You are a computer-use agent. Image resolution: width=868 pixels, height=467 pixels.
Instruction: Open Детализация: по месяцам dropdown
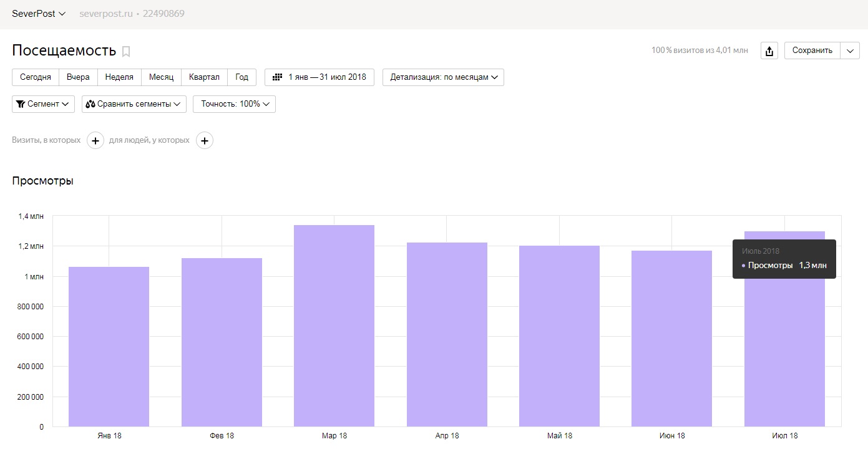[443, 77]
